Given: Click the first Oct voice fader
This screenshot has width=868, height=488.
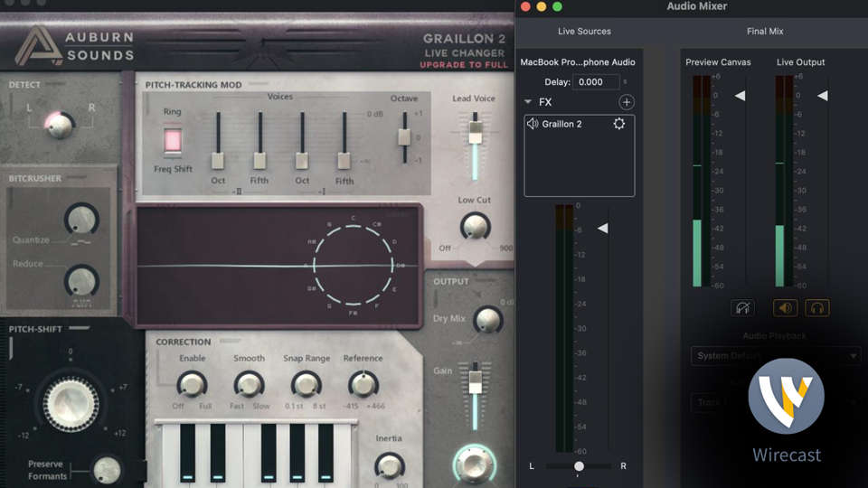Looking at the screenshot, I should [x=218, y=161].
